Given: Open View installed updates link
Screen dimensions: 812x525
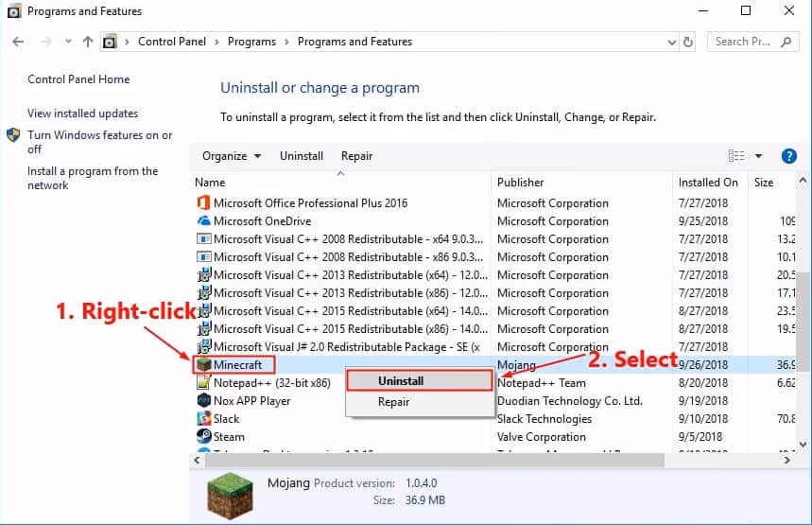Looking at the screenshot, I should pos(83,113).
